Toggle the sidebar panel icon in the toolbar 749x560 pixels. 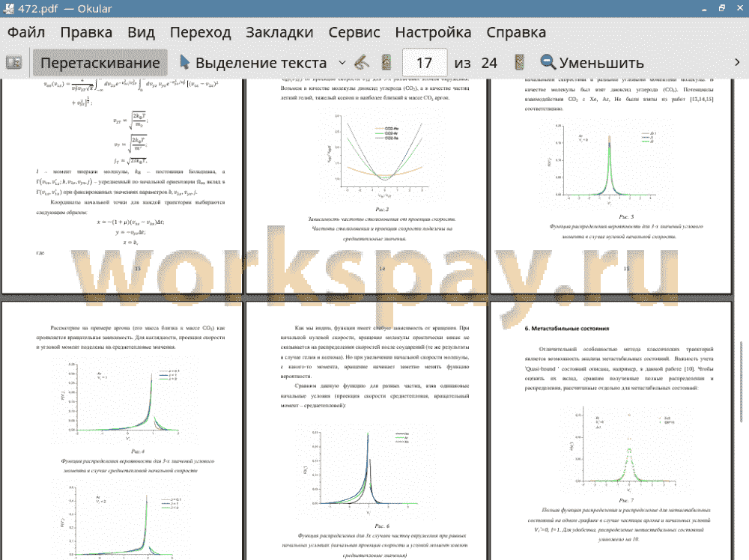pos(13,63)
